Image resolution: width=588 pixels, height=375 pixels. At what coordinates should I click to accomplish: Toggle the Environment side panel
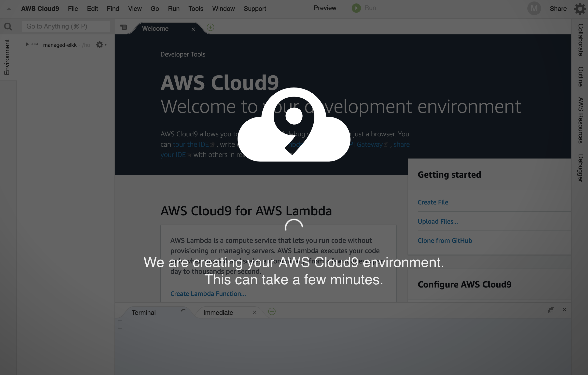(x=7, y=57)
